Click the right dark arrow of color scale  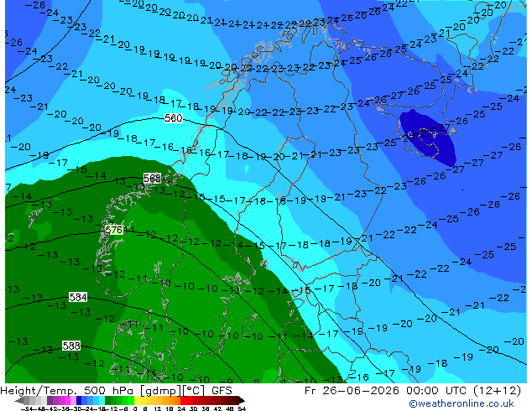(x=242, y=400)
